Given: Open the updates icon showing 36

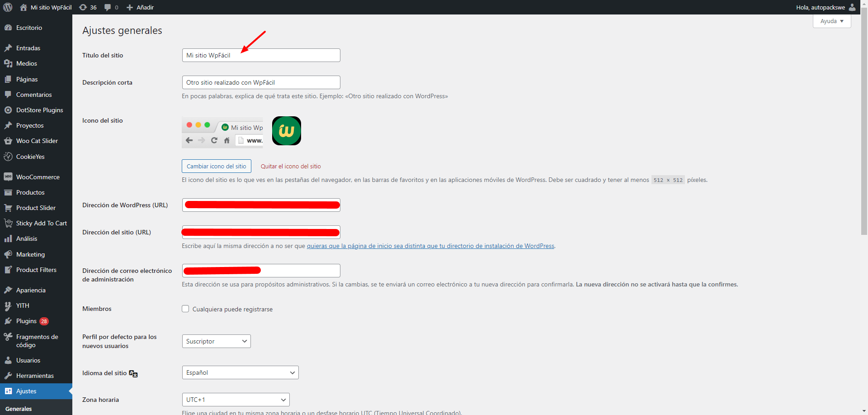Looking at the screenshot, I should (83, 7).
